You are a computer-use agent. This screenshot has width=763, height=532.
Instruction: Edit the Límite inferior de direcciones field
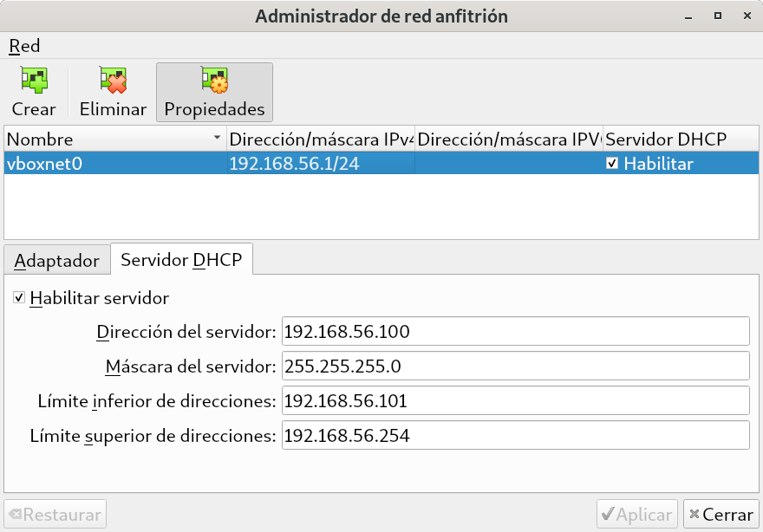[x=515, y=400]
